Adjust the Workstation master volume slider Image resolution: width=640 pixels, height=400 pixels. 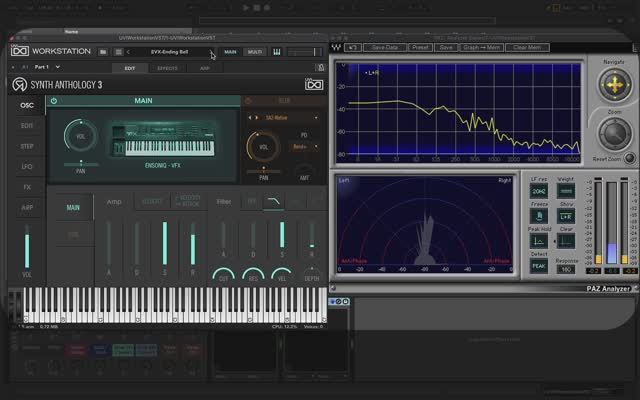coord(304,52)
